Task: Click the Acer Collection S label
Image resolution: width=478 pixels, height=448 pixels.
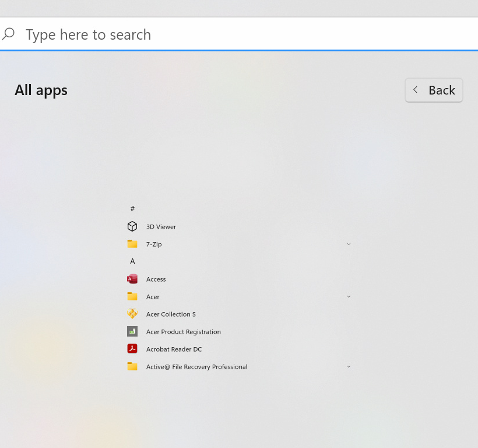Action: 171,314
